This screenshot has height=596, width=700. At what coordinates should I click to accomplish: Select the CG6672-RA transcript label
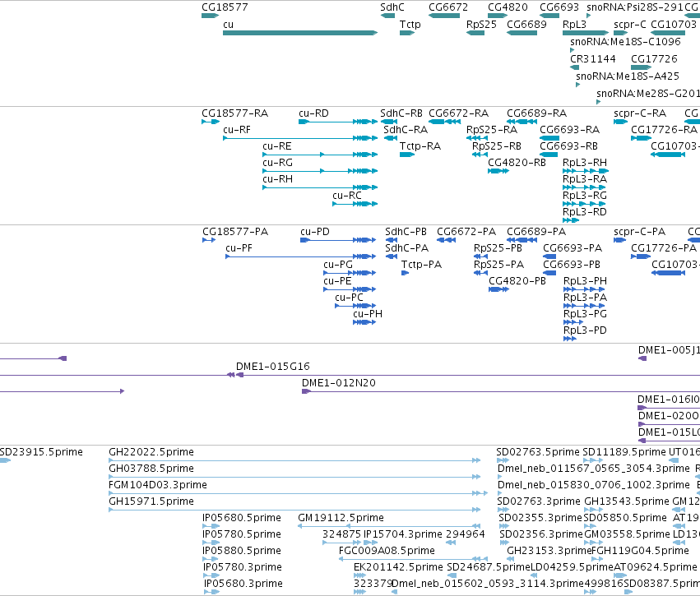458,113
